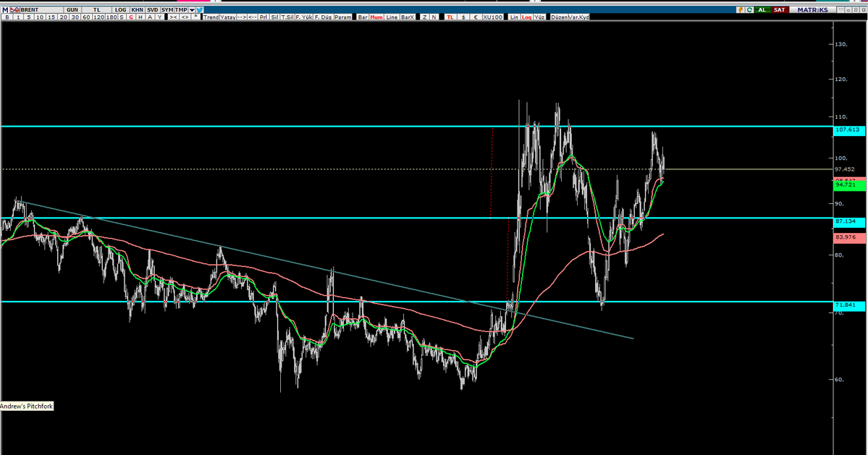Image resolution: width=868 pixels, height=455 pixels.
Task: Click the 'B' toolbar button
Action: point(7,17)
